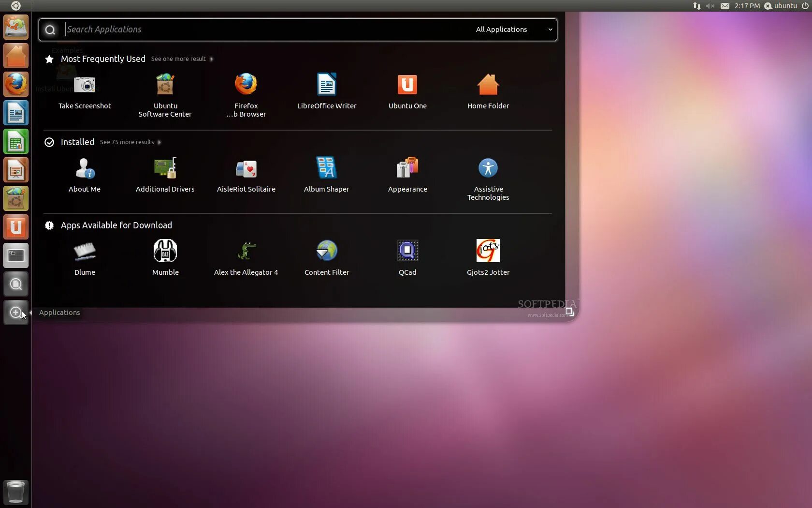Click the Apps Available for Download header
This screenshot has width=812, height=508.
tap(116, 225)
